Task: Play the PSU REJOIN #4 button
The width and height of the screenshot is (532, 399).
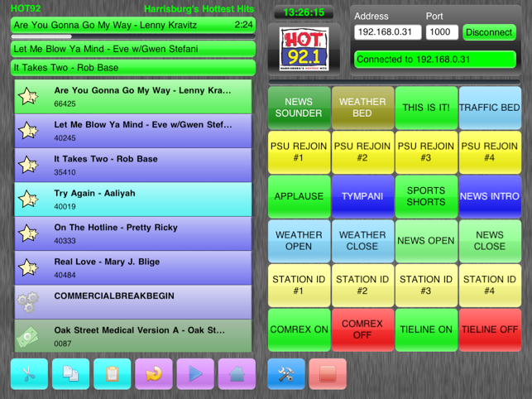Action: click(490, 152)
